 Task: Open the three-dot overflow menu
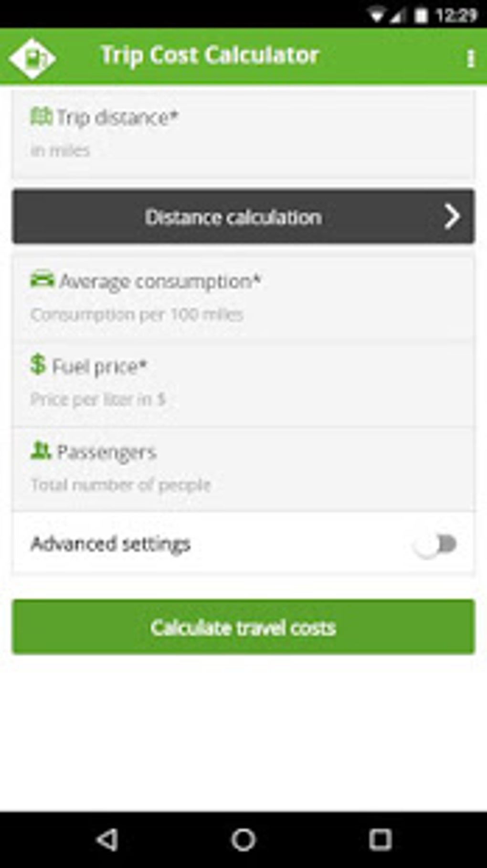[x=470, y=59]
